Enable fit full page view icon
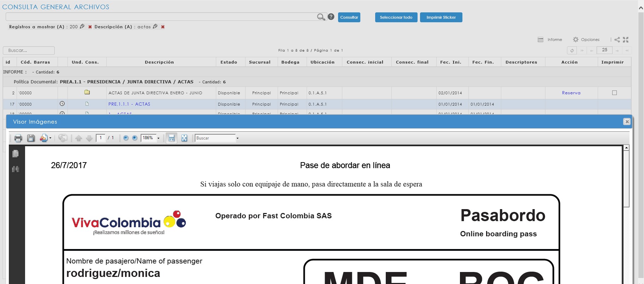644x284 pixels. (x=184, y=138)
